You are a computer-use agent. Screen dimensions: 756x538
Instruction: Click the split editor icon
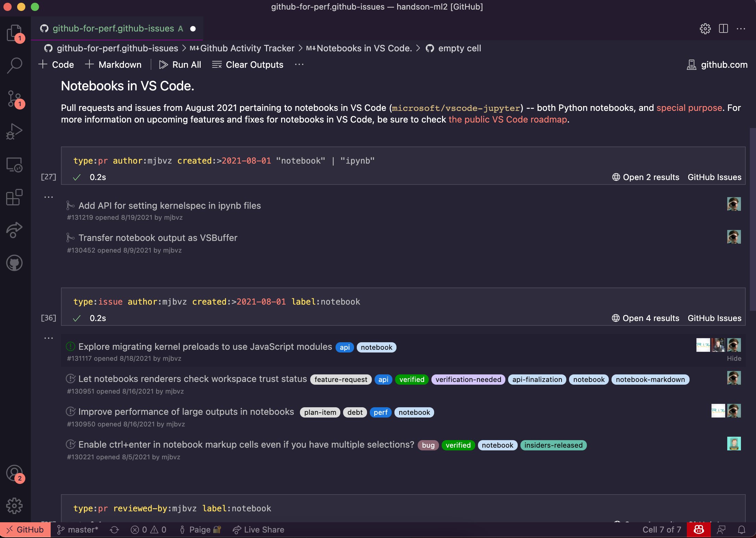pyautogui.click(x=723, y=29)
